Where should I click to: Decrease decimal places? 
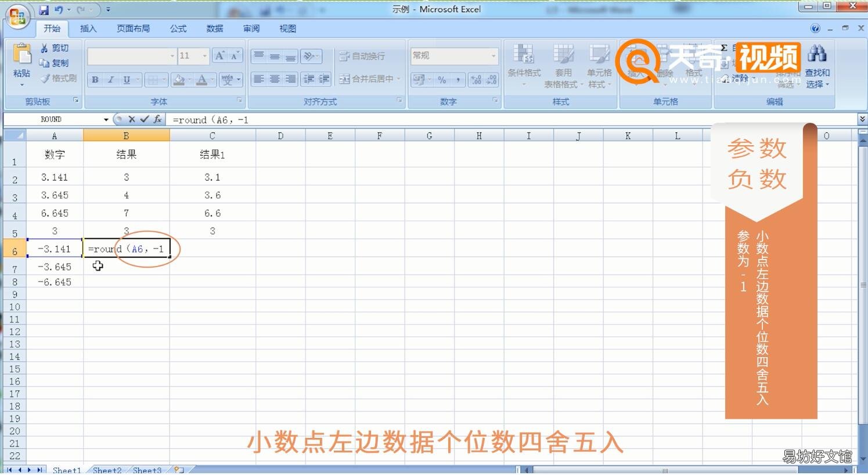[492, 80]
